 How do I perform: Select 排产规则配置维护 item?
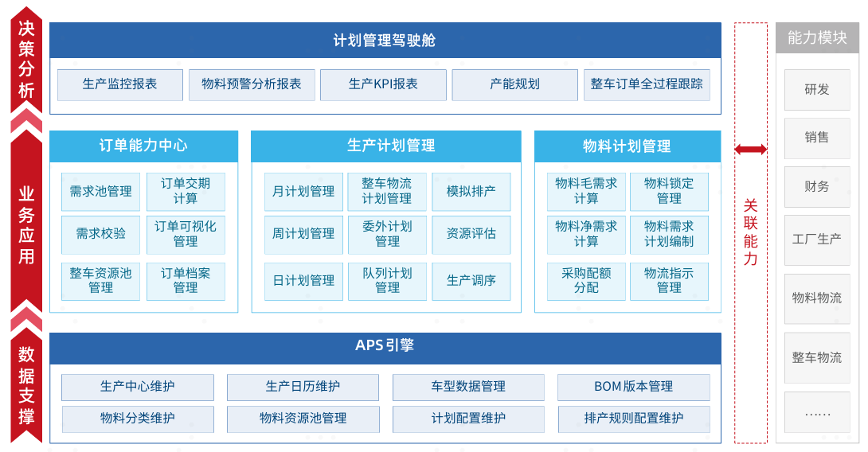[x=633, y=419]
